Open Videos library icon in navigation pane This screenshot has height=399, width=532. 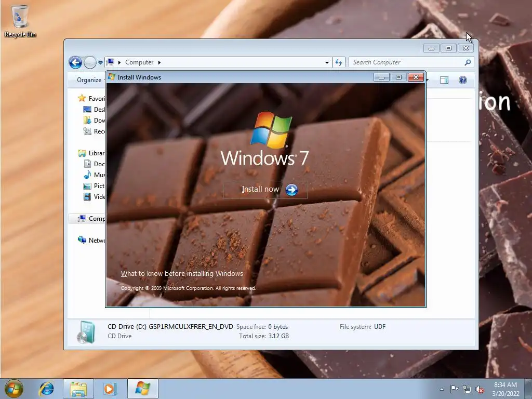coord(87,197)
